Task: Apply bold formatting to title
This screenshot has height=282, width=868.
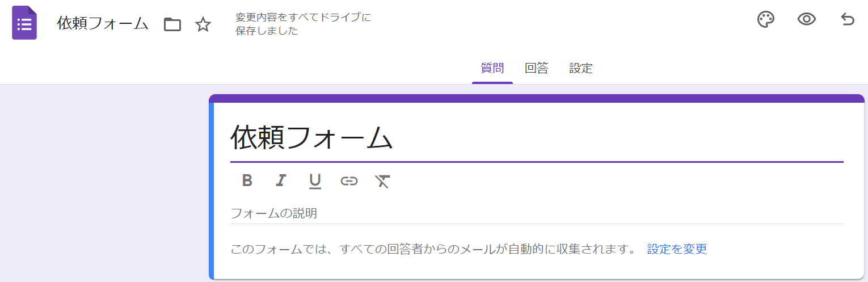Action: point(247,180)
